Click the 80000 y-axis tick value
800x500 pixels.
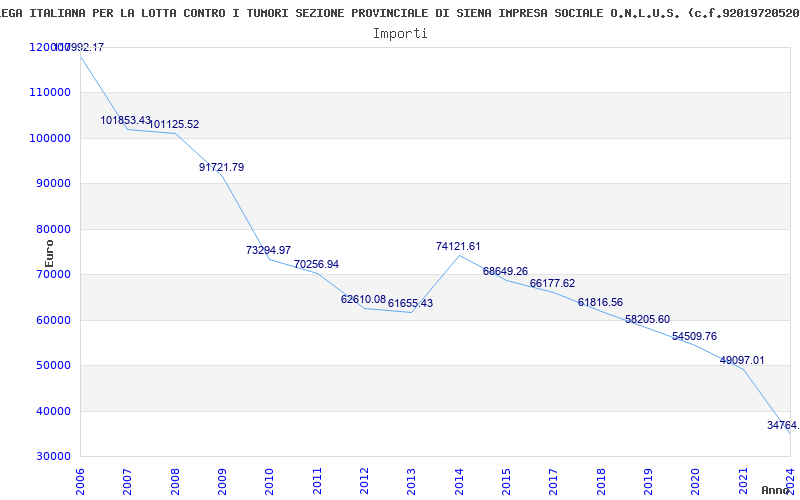[56, 229]
